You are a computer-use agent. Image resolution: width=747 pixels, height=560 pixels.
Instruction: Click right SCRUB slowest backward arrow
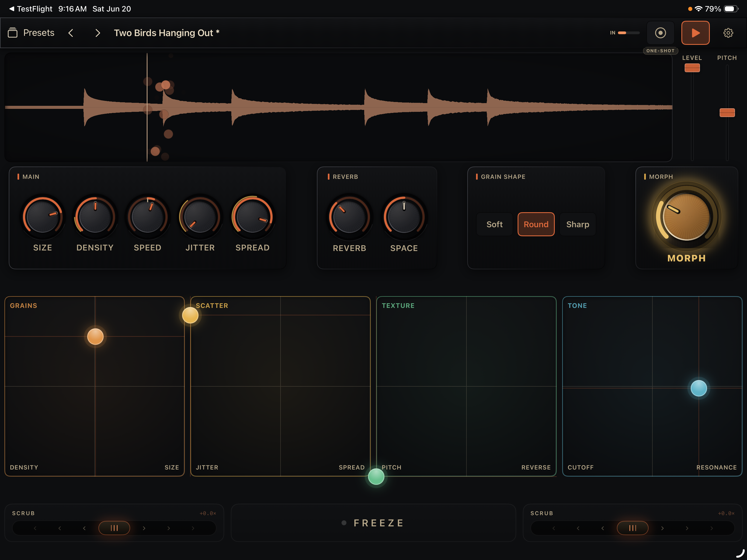602,528
